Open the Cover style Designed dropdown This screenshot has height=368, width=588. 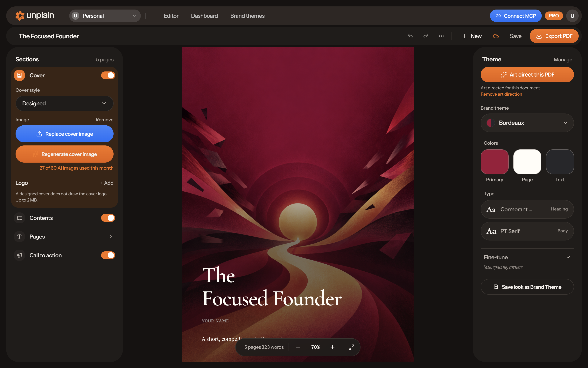pos(64,103)
